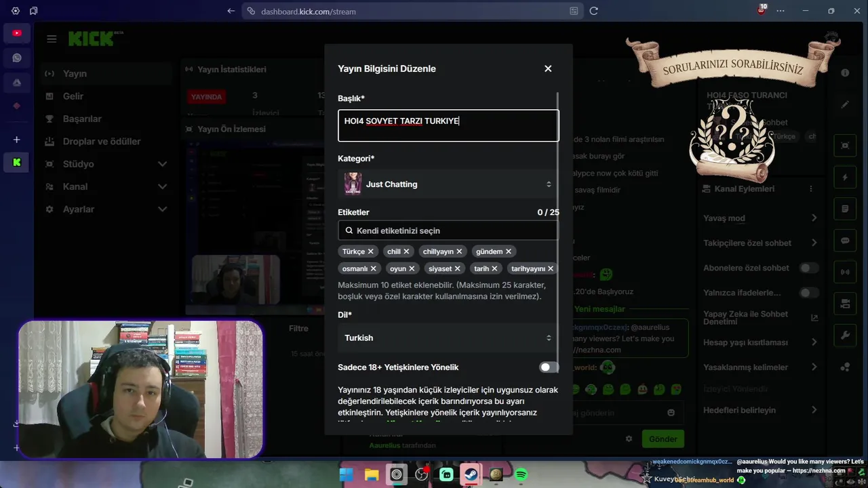Open Hedefleri belirleyin settings

(x=761, y=410)
